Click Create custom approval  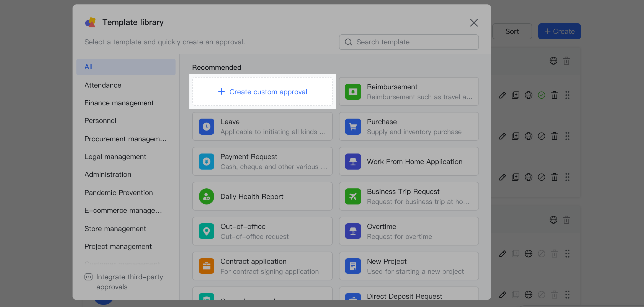[x=262, y=91]
